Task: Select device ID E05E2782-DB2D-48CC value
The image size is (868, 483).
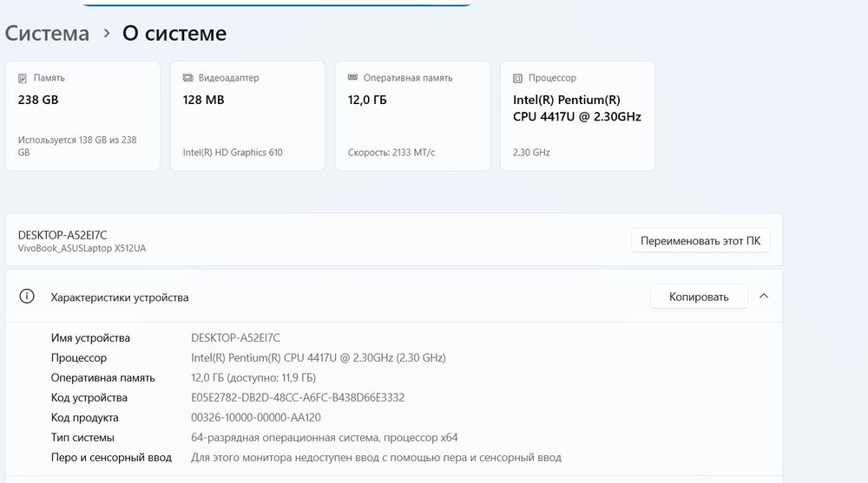Action: [298, 397]
